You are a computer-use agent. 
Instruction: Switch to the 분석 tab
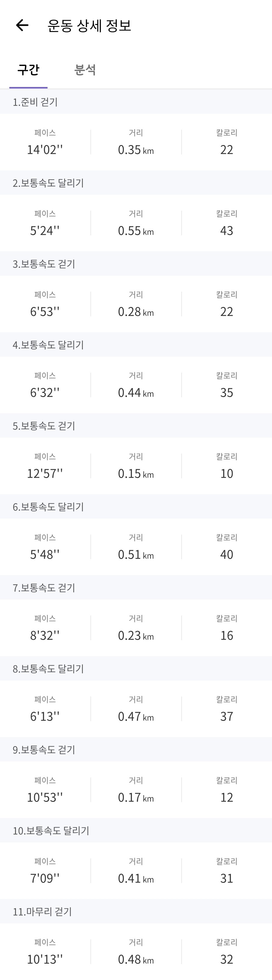click(85, 70)
